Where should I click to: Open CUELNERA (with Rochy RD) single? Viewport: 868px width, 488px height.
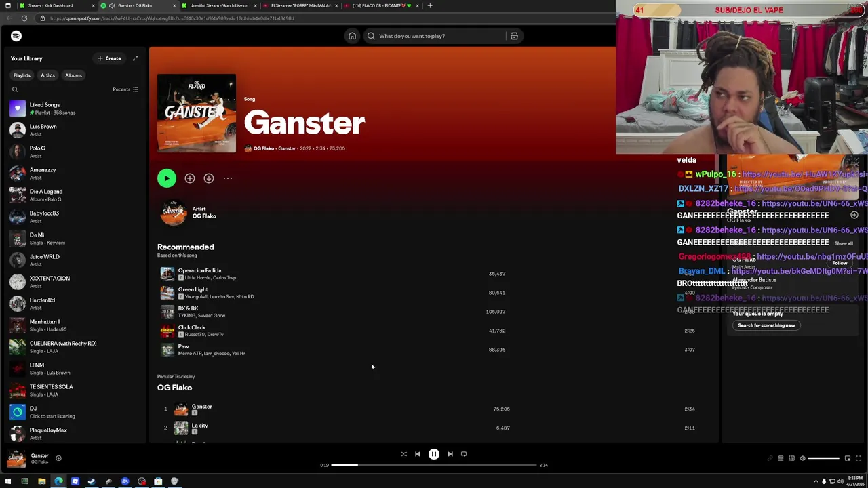click(x=75, y=347)
